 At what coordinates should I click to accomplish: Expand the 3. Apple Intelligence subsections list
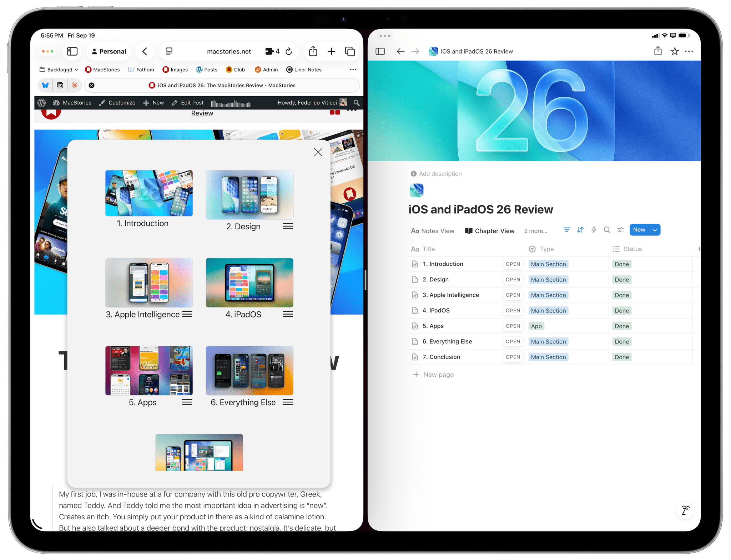[x=187, y=314]
